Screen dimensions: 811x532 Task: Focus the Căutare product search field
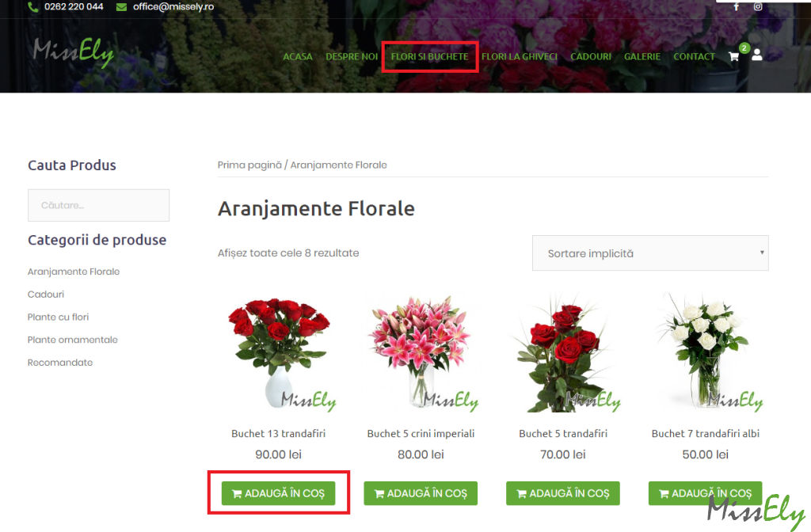coord(98,205)
